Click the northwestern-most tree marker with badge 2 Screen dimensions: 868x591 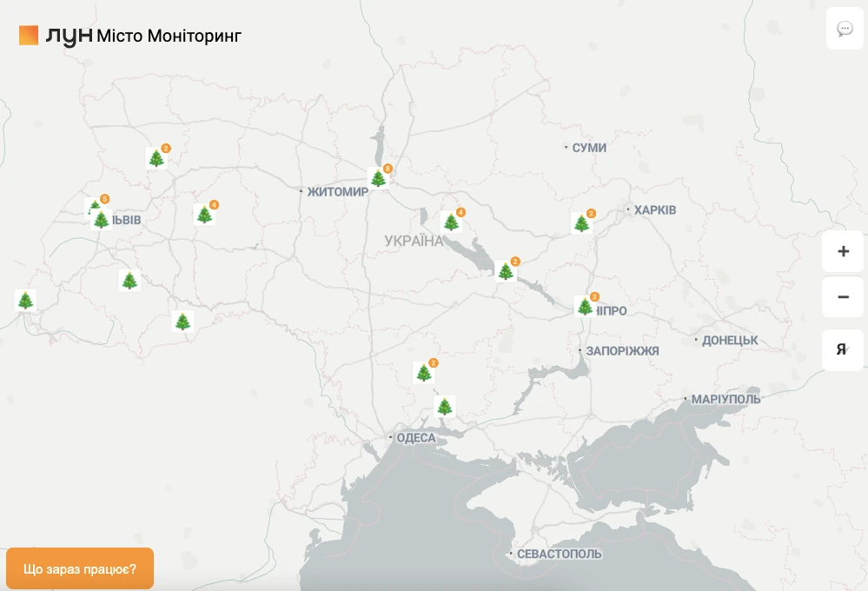tap(156, 158)
